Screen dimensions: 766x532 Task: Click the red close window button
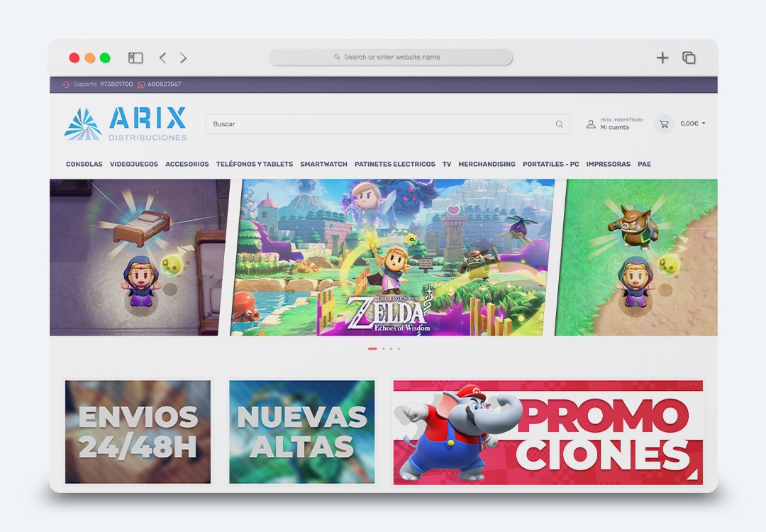click(74, 57)
